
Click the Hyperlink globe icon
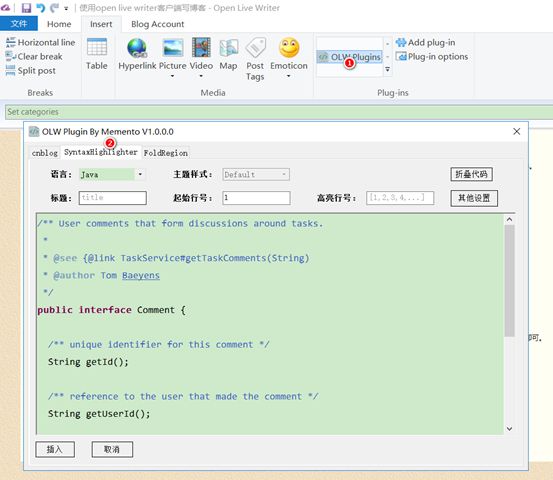pos(137,48)
